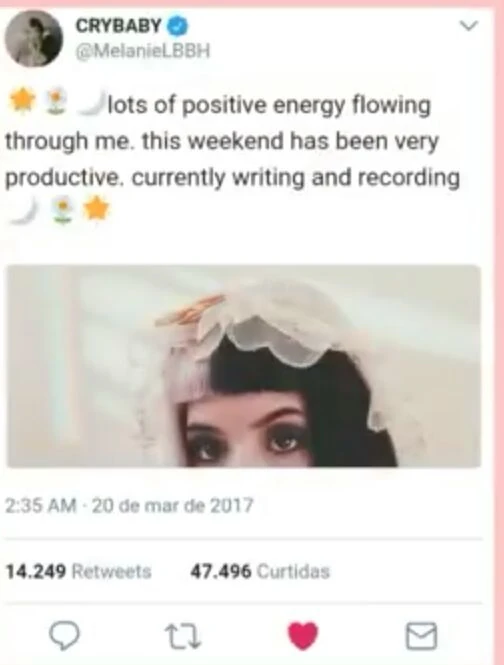
Task: Click the 2:35 AM timestamp
Action: point(41,506)
